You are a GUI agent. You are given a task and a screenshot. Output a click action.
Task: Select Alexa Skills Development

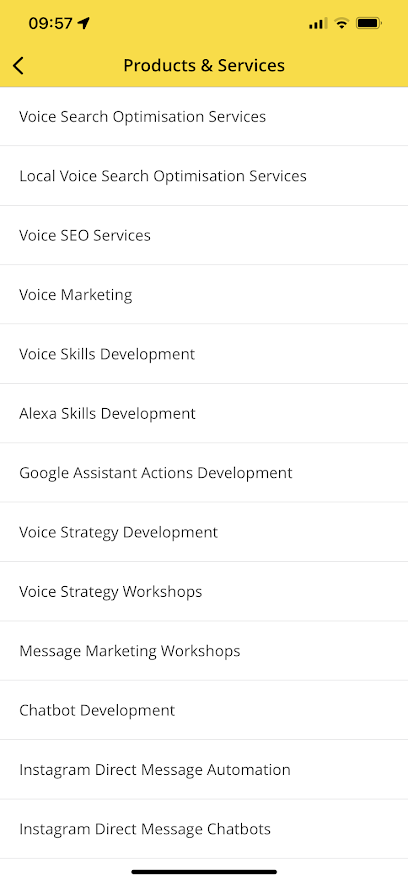point(204,413)
